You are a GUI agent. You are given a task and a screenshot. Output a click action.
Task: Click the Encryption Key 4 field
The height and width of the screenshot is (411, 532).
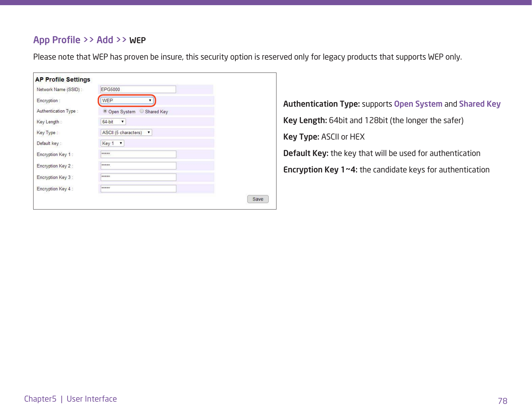pos(138,189)
